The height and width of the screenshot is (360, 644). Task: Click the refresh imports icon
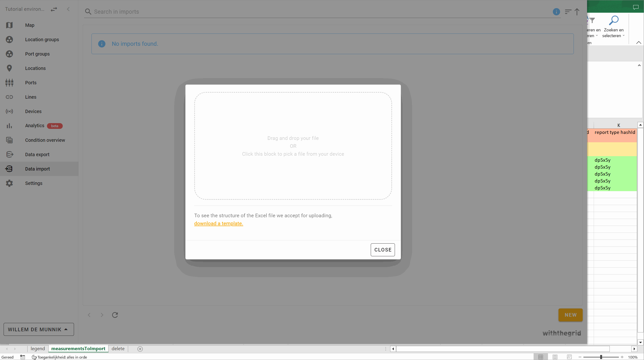115,315
